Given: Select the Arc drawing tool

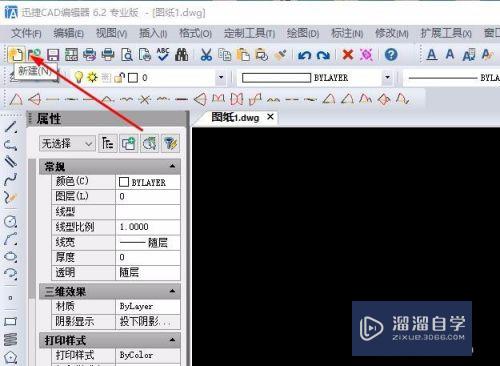Looking at the screenshot, I should [10, 239].
